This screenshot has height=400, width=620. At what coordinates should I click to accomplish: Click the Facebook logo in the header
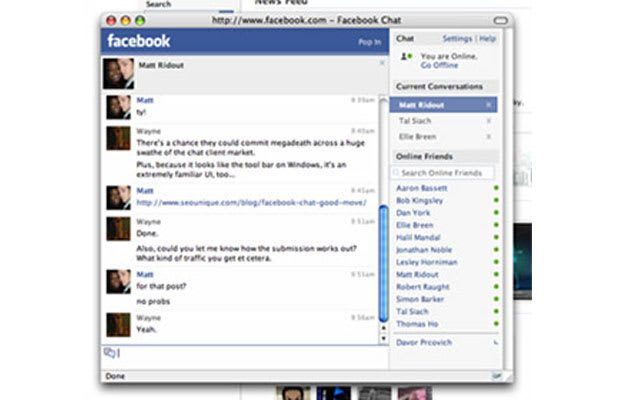pyautogui.click(x=138, y=41)
